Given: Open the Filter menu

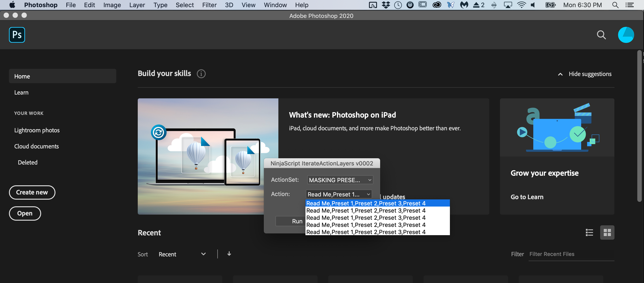Looking at the screenshot, I should [x=209, y=5].
